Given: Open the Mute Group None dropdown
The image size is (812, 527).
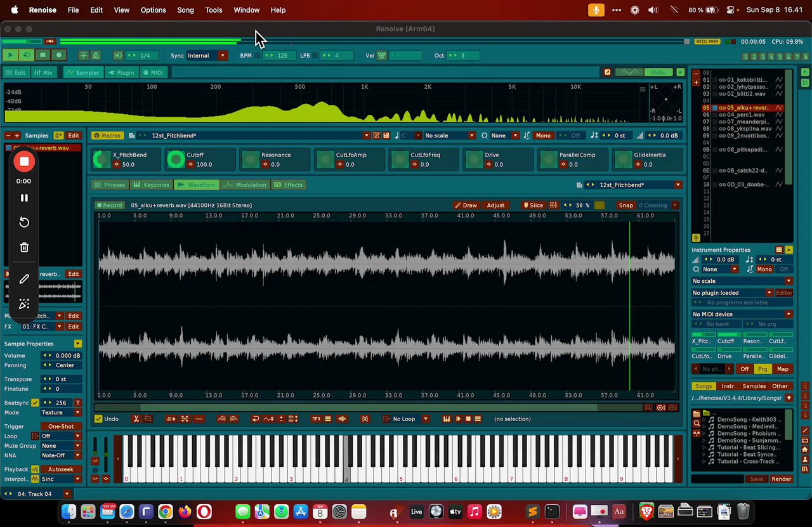Looking at the screenshot, I should point(61,446).
